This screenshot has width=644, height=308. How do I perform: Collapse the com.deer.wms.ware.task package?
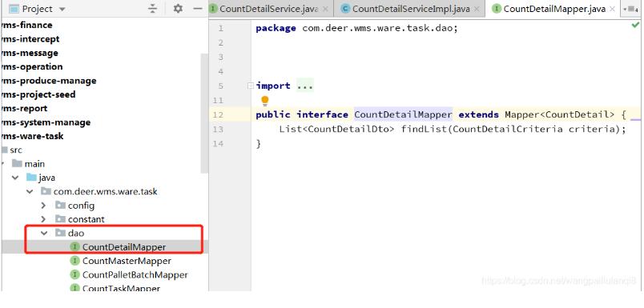[30, 191]
